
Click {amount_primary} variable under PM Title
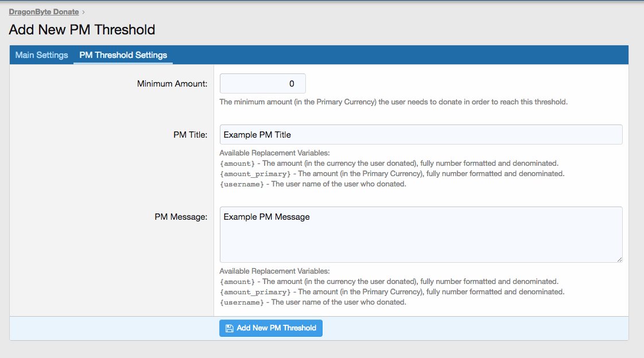(x=255, y=174)
